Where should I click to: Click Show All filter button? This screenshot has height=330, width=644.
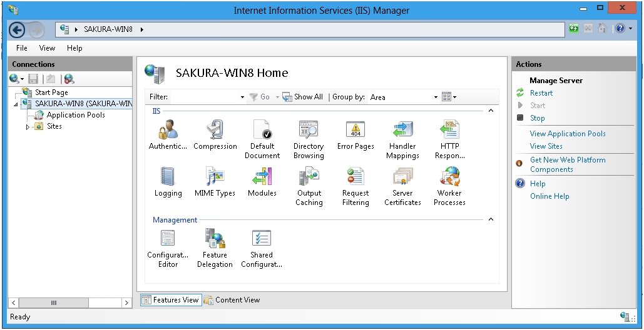pyautogui.click(x=303, y=97)
